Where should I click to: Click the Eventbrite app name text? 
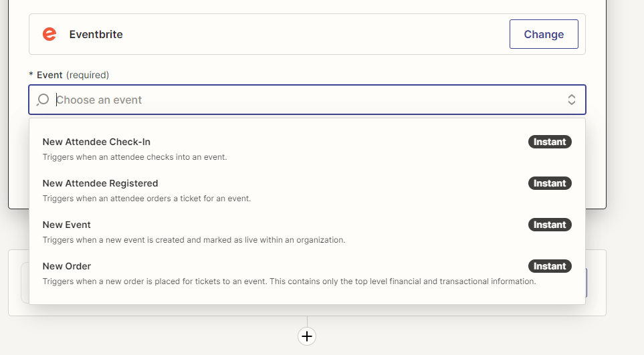click(96, 35)
